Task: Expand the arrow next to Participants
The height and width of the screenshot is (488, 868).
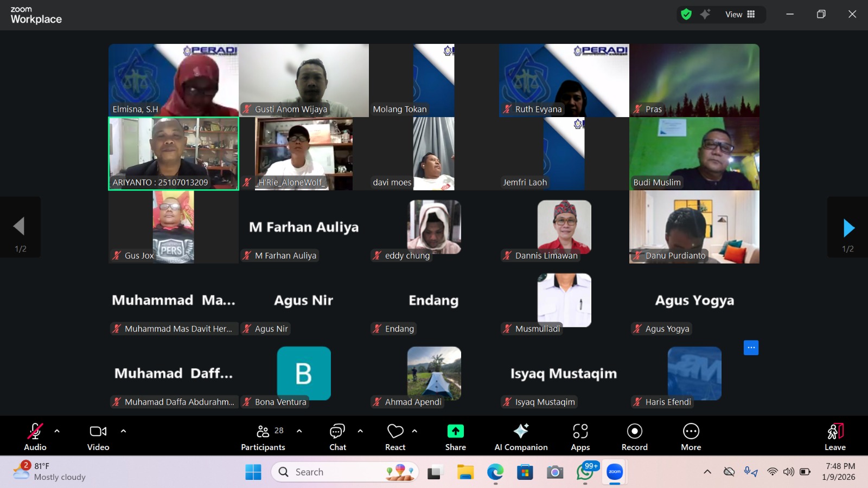Action: click(299, 431)
